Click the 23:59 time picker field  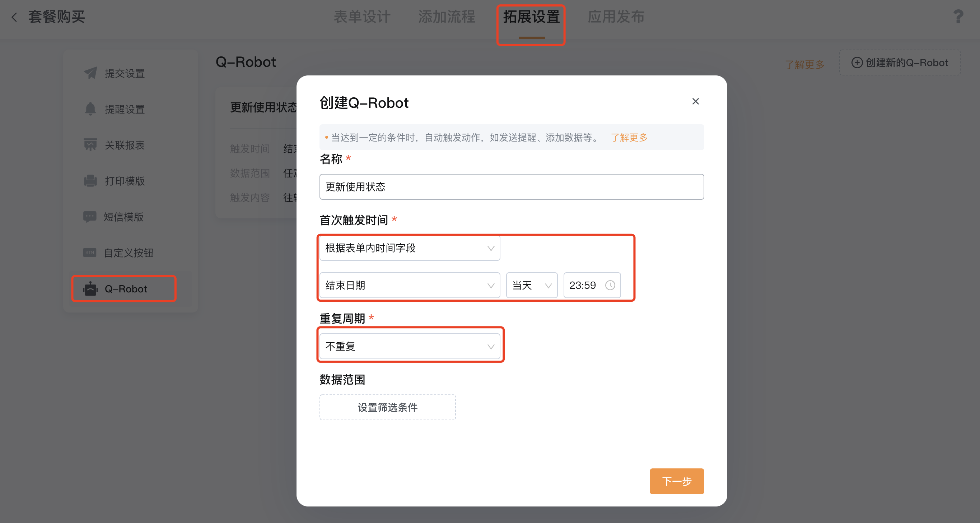[592, 285]
